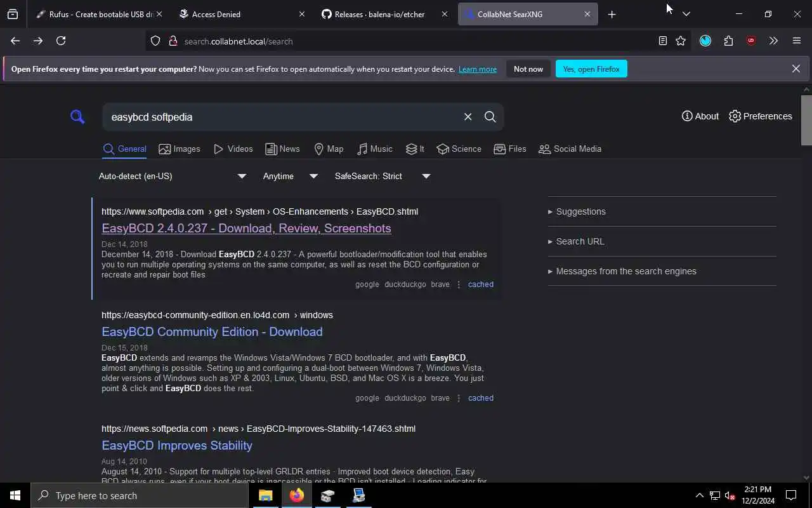Dismiss the Firefox startup notification bar
This screenshot has width=812, height=508.
pyautogui.click(x=796, y=69)
